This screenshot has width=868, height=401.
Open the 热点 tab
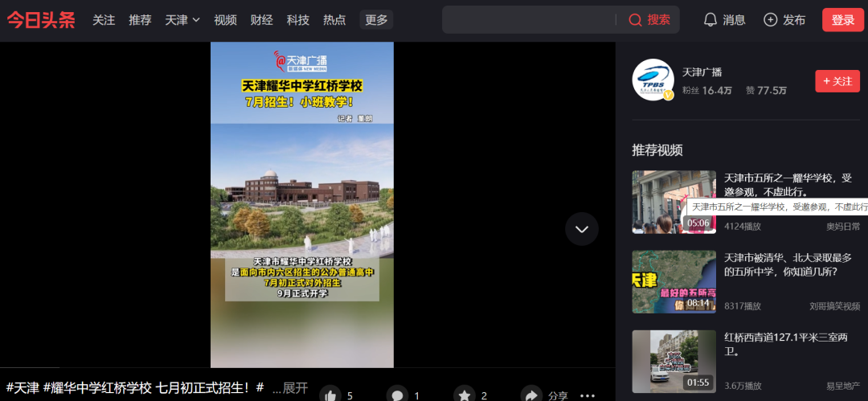pos(334,20)
